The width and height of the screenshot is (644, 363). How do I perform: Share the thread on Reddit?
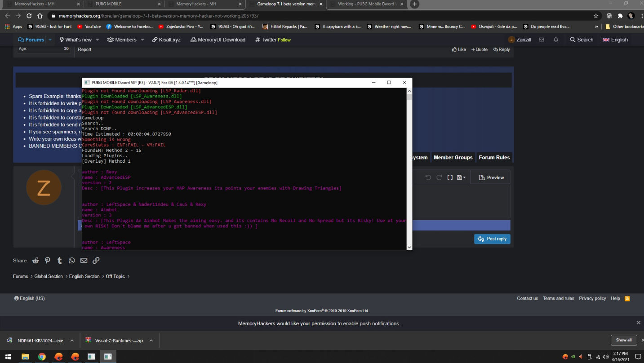point(36,261)
